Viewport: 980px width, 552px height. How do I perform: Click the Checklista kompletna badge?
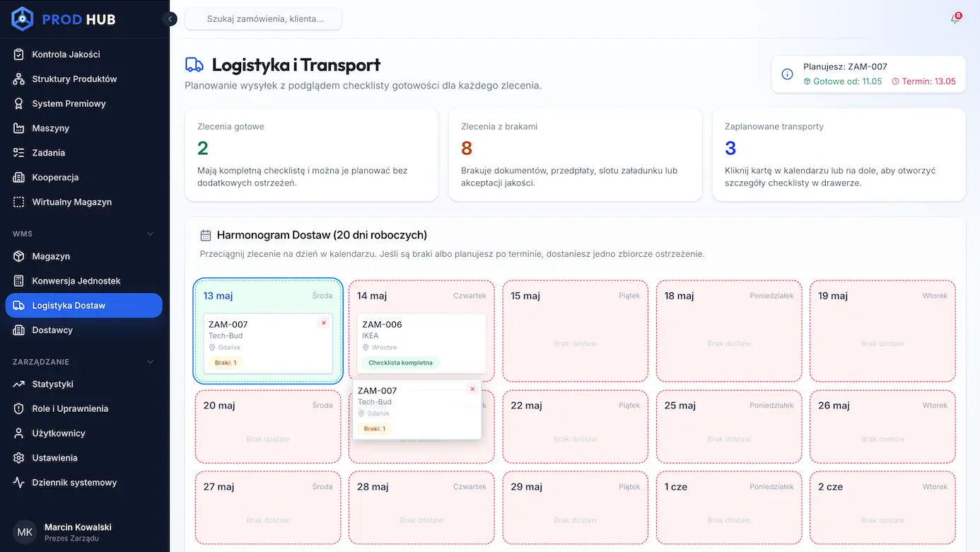pyautogui.click(x=401, y=363)
